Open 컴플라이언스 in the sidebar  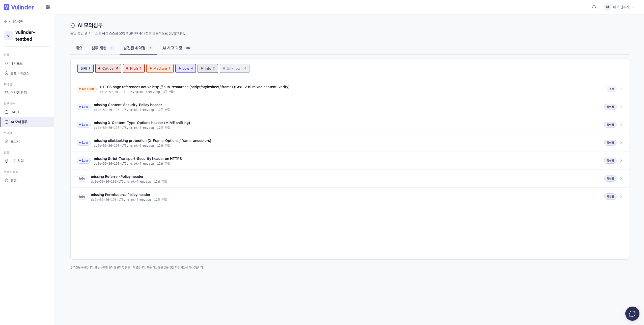27,73
